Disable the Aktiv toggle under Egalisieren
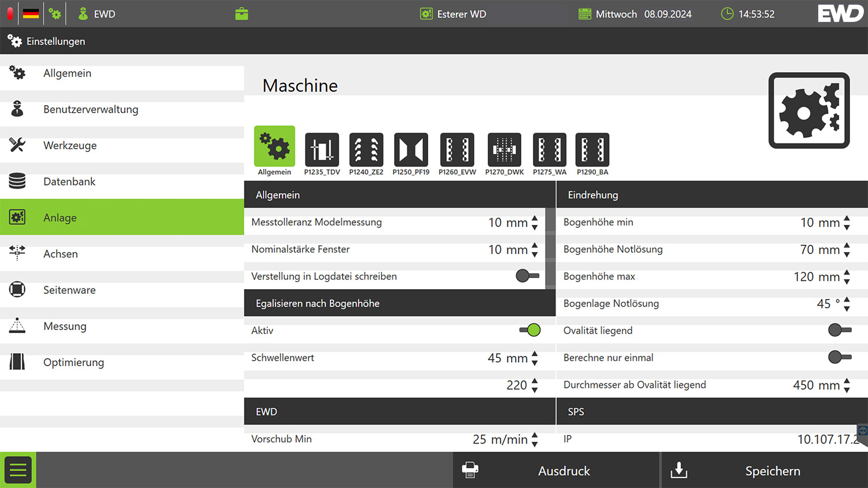This screenshot has width=868, height=488. pos(529,330)
